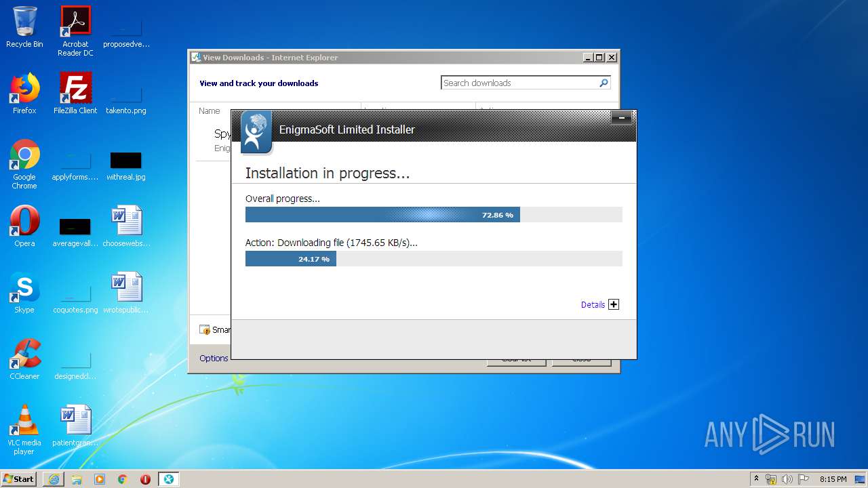Show hidden system tray icons
The image size is (868, 488).
[x=756, y=479]
